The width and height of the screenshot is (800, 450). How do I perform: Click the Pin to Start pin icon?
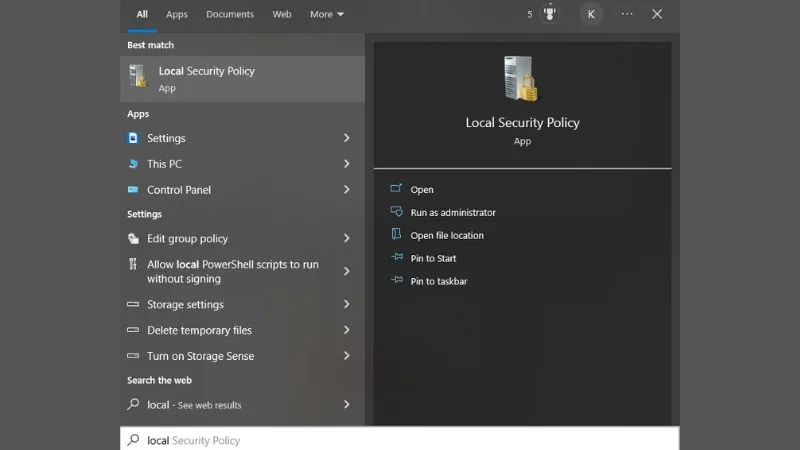click(x=396, y=257)
